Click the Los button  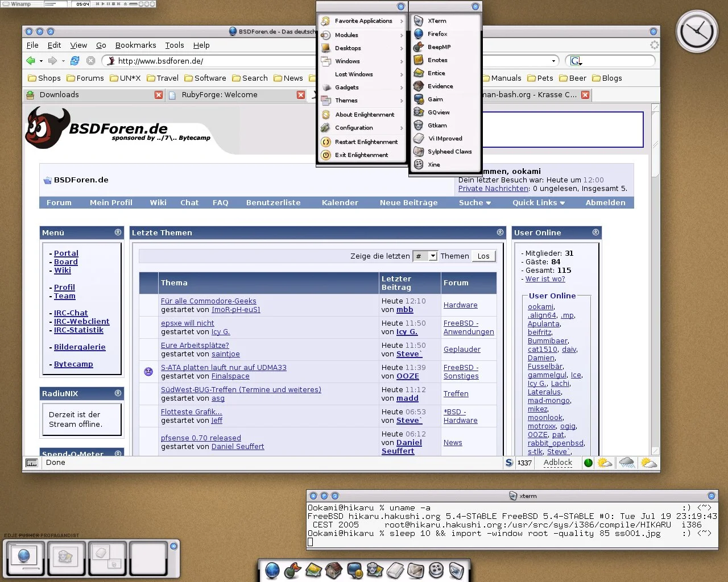pos(483,256)
